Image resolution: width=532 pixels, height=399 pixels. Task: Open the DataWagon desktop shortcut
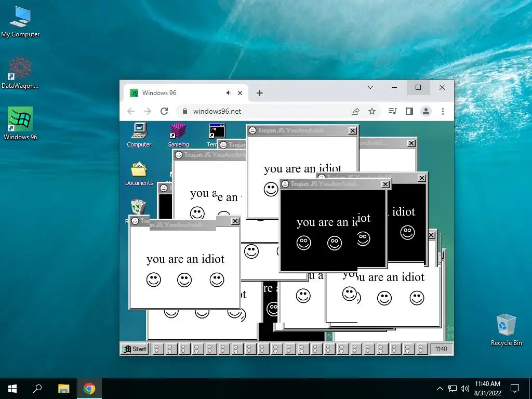[20, 73]
